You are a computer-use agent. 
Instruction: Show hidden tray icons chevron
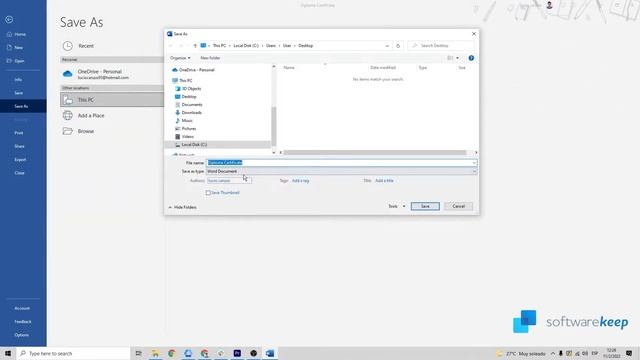tap(553, 353)
